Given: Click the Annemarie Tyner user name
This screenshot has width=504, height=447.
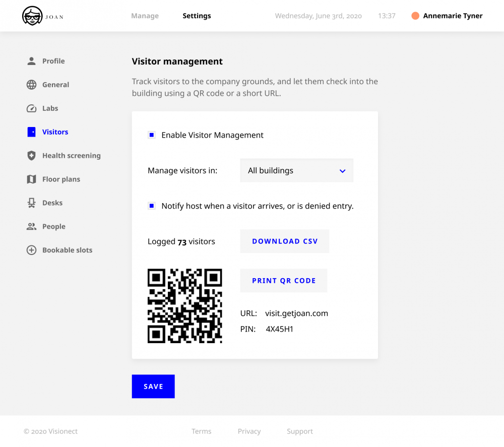Looking at the screenshot, I should (x=453, y=16).
